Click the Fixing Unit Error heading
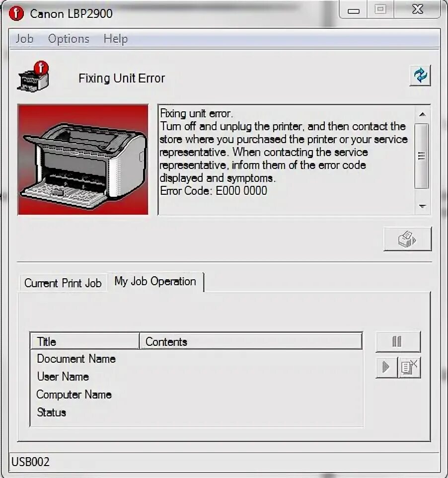 [122, 79]
